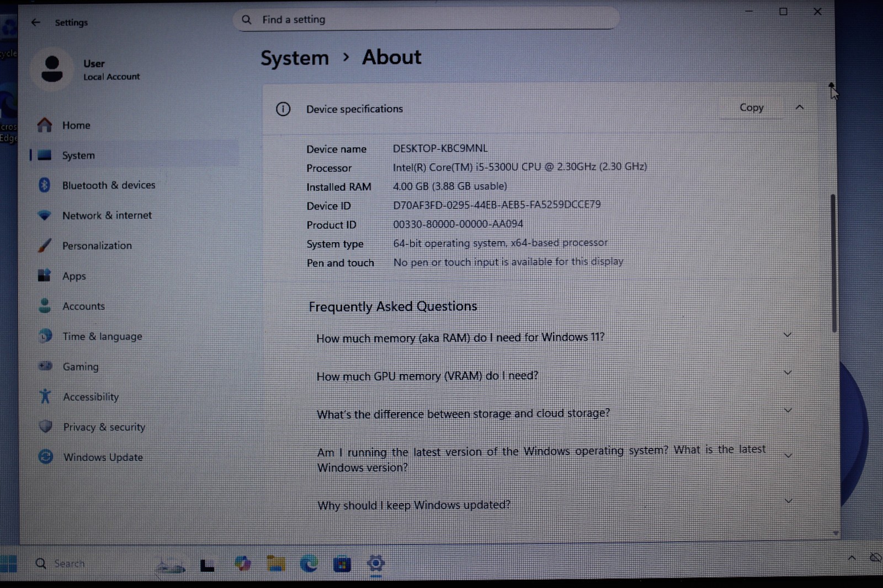The height and width of the screenshot is (588, 883).
Task: Open Privacy & security page
Action: tap(104, 427)
